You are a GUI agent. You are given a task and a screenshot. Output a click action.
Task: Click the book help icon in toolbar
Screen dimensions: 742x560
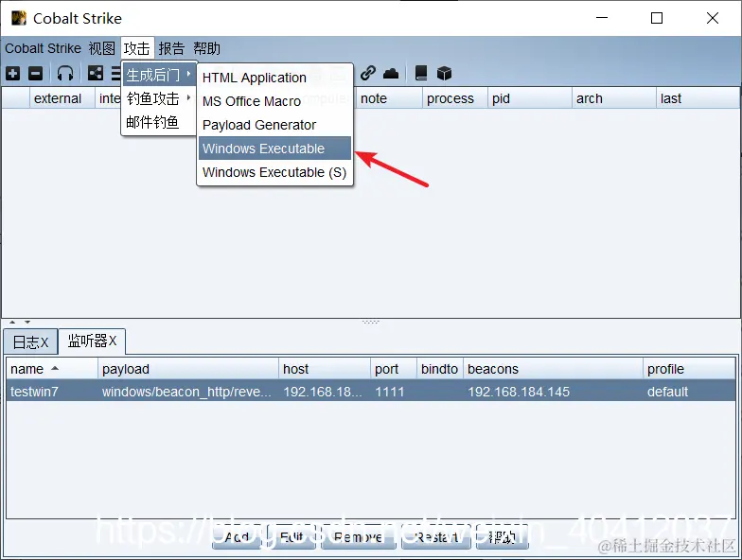click(x=421, y=74)
